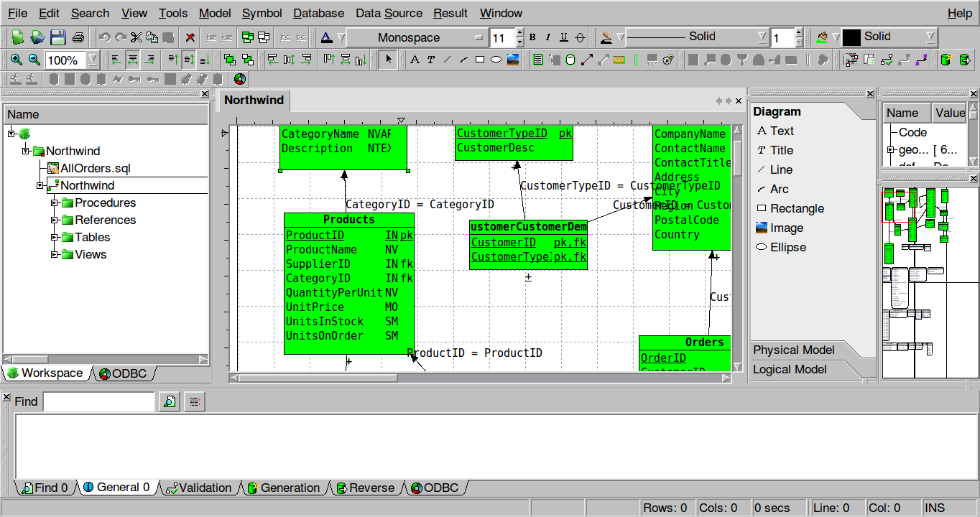
Task: Select AllOrders.sql in workspace tree
Action: [89, 169]
